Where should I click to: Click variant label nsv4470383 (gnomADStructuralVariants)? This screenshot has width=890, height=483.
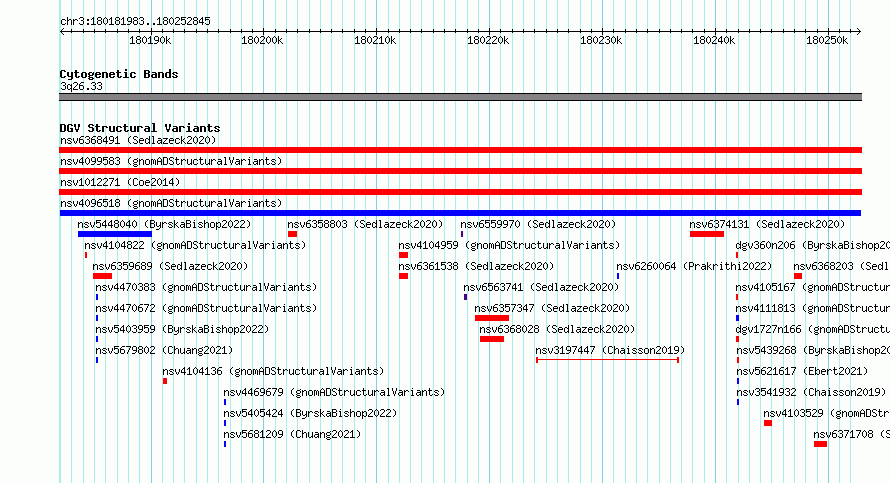click(206, 287)
